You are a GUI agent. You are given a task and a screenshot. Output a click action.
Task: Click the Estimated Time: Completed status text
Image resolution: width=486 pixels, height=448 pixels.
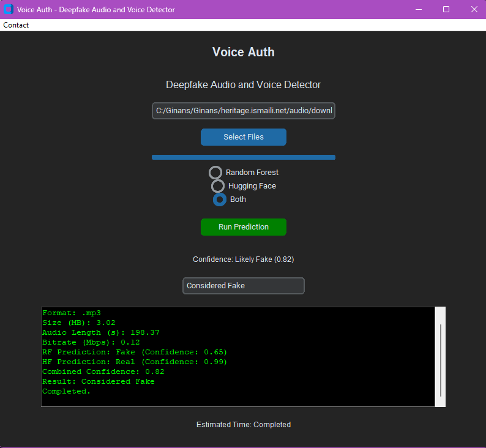244,425
